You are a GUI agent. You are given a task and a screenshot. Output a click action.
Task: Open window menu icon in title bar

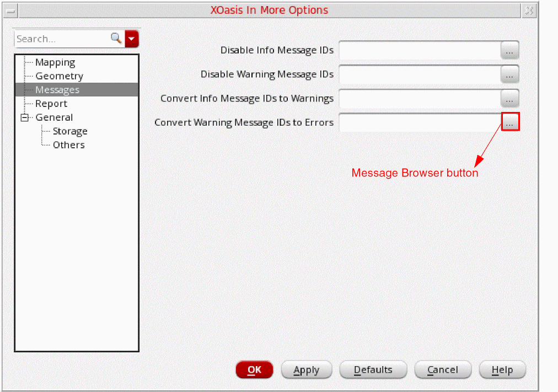(10, 10)
